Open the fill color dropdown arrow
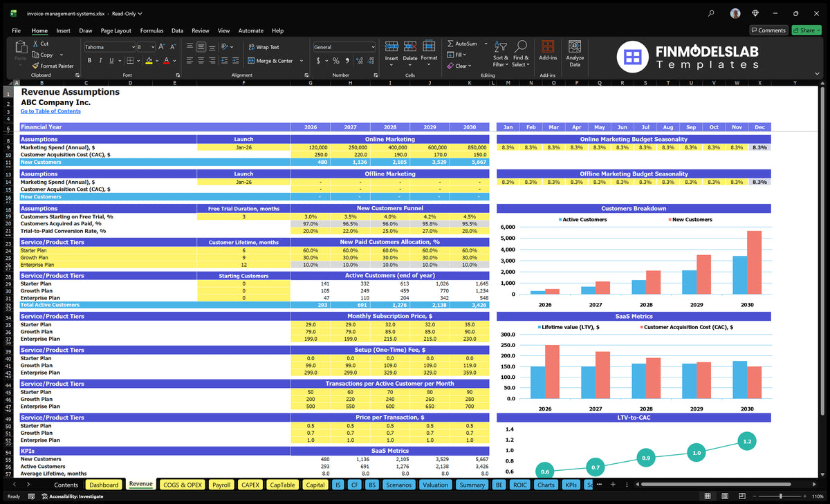830x504 pixels. [x=156, y=61]
